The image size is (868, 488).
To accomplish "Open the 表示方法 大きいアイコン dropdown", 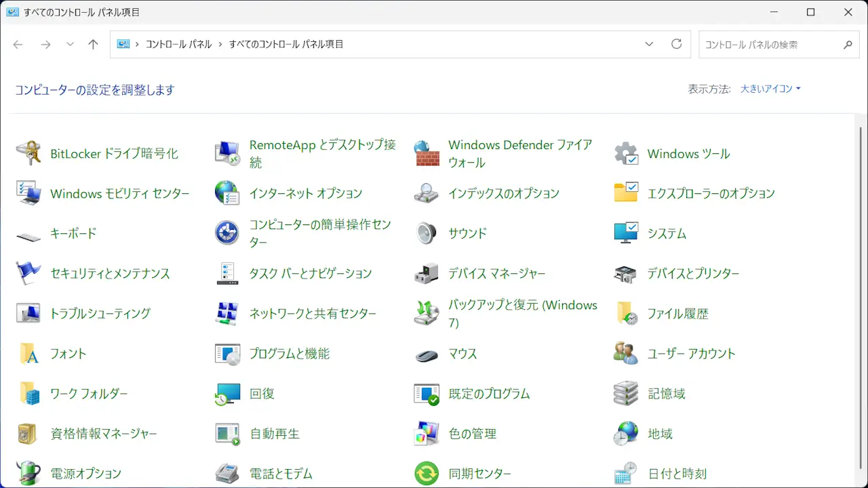I will click(x=770, y=89).
